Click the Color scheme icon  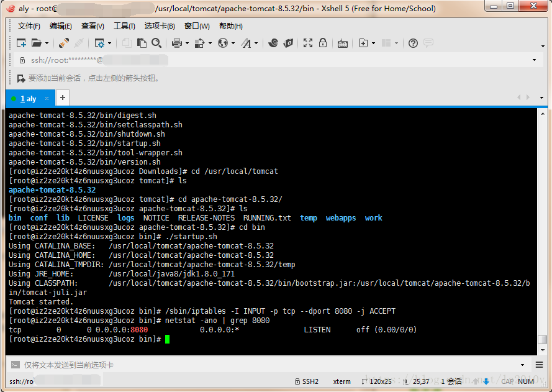coord(199,43)
